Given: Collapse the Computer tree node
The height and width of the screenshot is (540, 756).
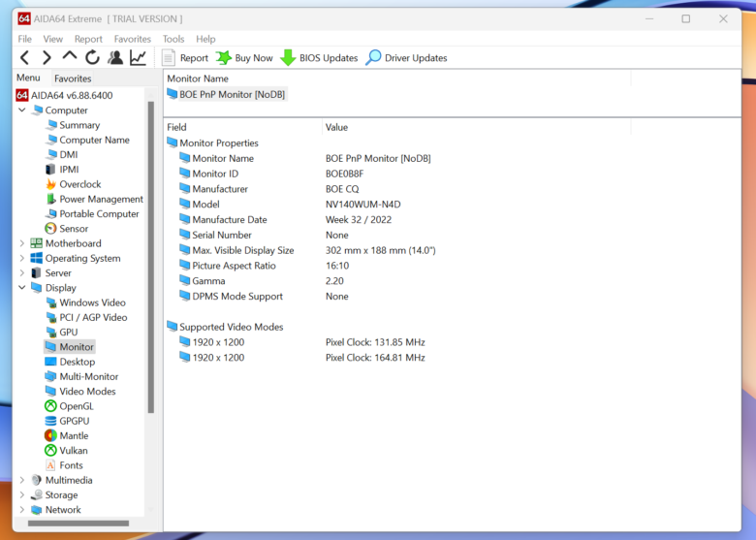Looking at the screenshot, I should click(21, 110).
